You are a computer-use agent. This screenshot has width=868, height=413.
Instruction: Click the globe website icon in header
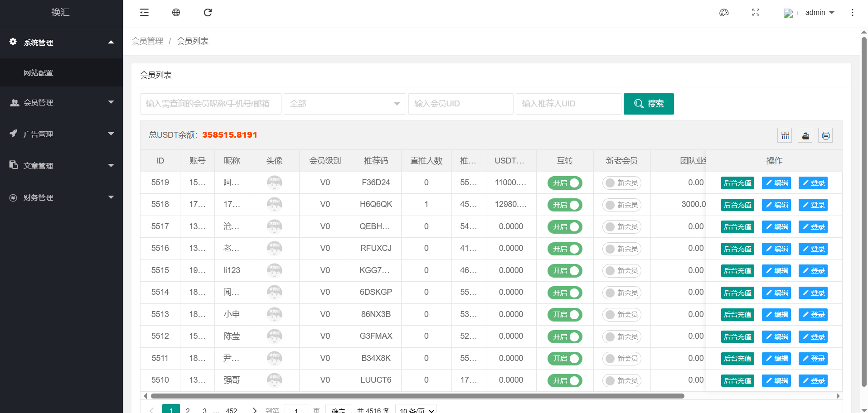(x=176, y=13)
